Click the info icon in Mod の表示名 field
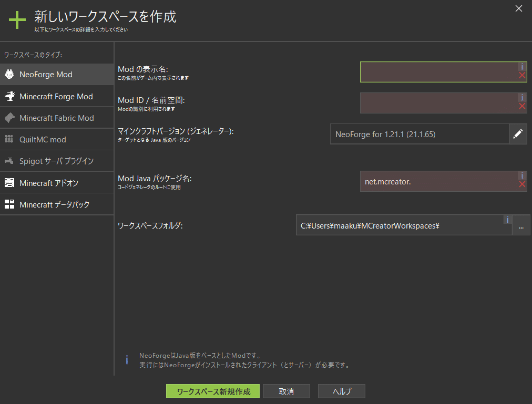The height and width of the screenshot is (404, 532). 522,67
